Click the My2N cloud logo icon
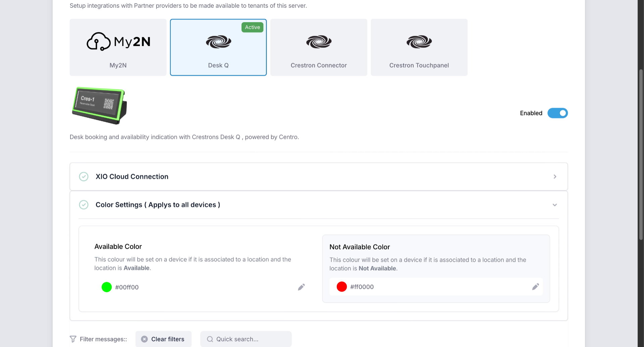The height and width of the screenshot is (347, 644). coord(99,42)
